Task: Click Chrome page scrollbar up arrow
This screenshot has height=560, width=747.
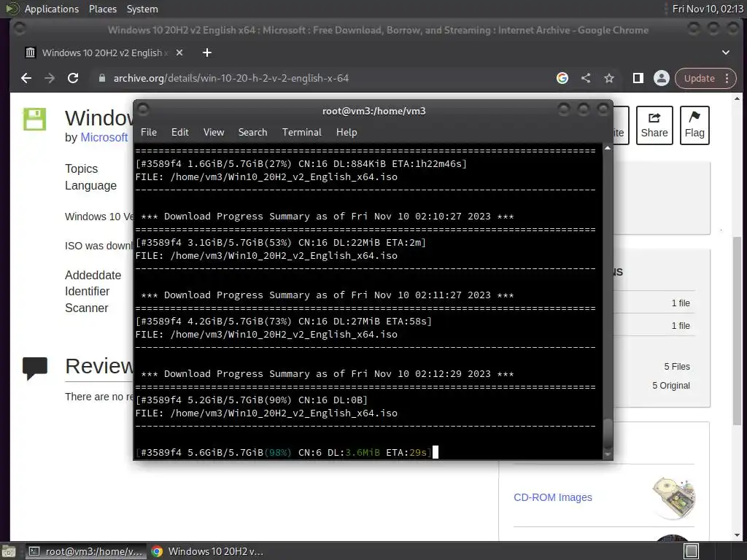Action: [737, 98]
